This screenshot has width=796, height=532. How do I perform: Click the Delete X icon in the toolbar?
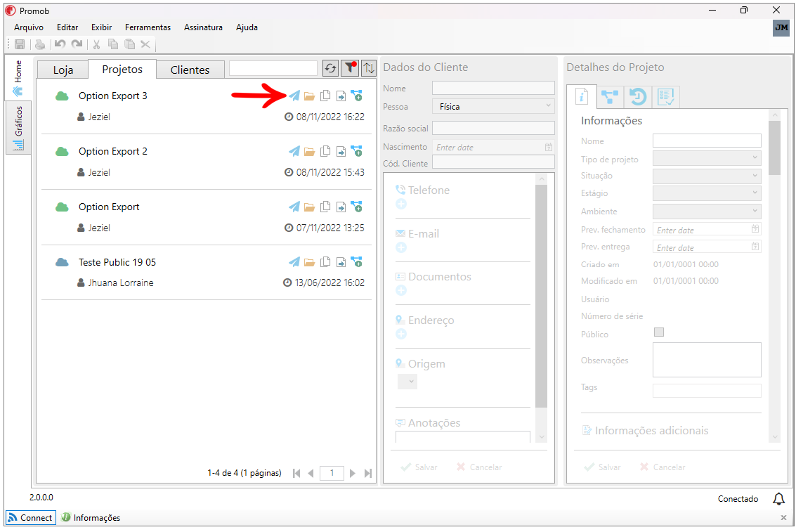pyautogui.click(x=145, y=45)
